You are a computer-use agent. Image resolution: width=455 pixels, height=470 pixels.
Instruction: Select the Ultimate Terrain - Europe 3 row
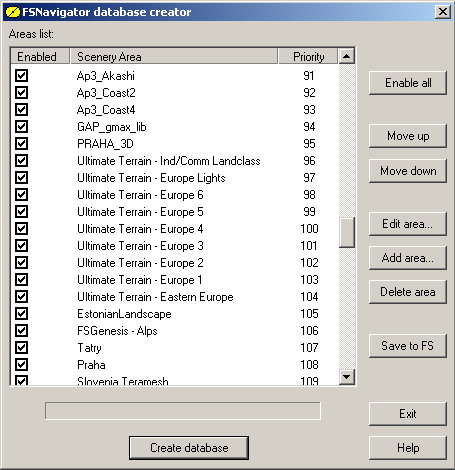[175, 246]
